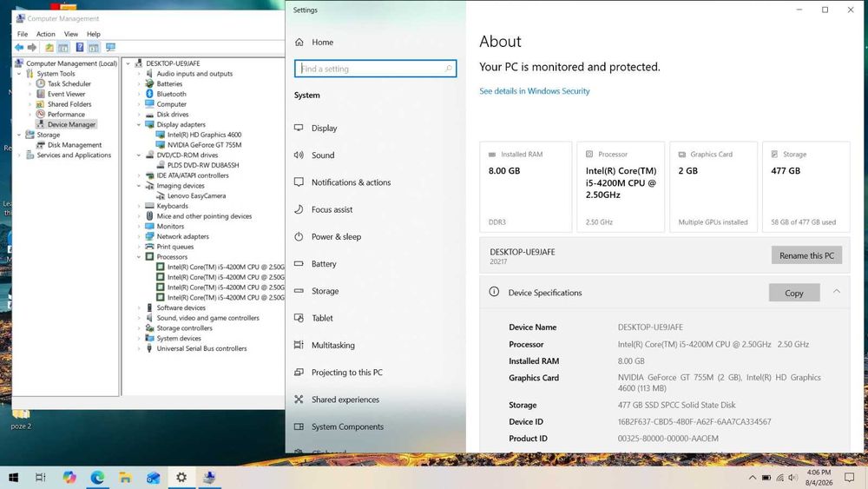The image size is (868, 489).
Task: Select the Bluetooth device category icon
Action: 149,94
